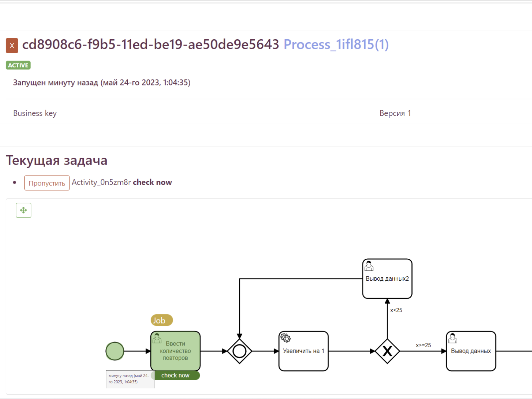Viewport: 532px width, 399px height.
Task: Click the gear icon in Увеличить на 1
Action: coord(285,338)
